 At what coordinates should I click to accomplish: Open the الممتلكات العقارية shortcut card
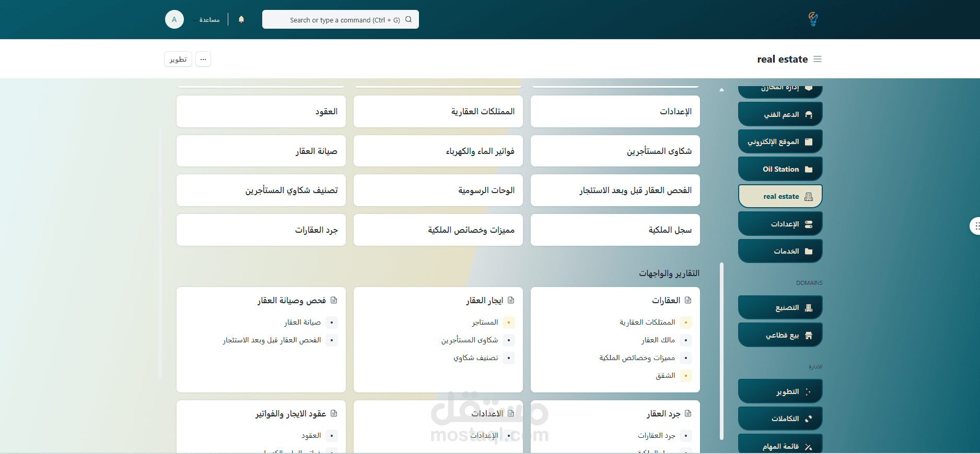tap(438, 111)
